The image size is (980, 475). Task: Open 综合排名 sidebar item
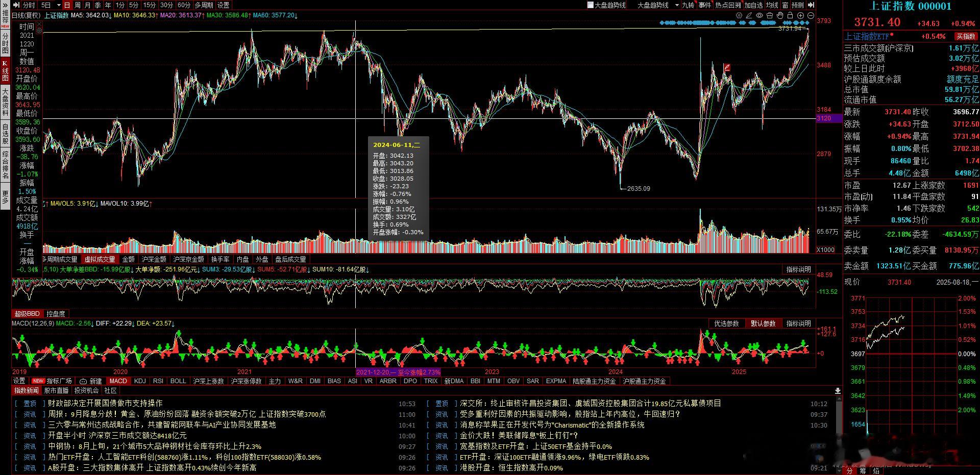pyautogui.click(x=5, y=165)
